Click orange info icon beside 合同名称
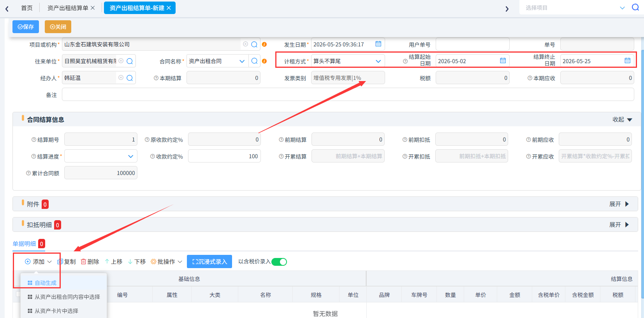The image size is (644, 318). pos(264,61)
